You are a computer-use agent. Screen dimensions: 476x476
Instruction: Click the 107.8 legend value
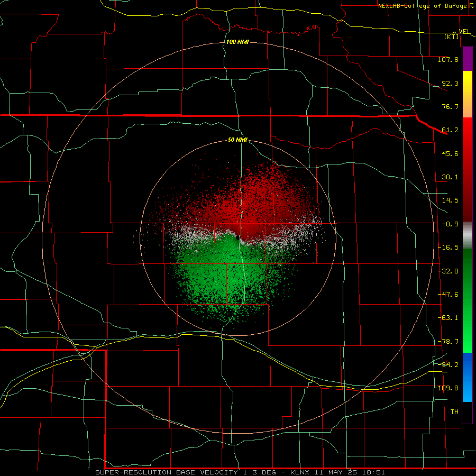448,59
